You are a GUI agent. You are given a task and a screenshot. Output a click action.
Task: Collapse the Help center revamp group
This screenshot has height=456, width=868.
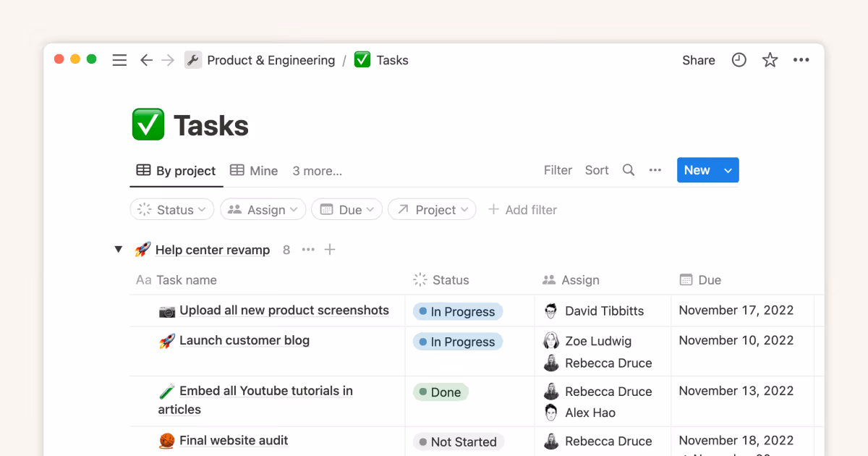point(118,249)
